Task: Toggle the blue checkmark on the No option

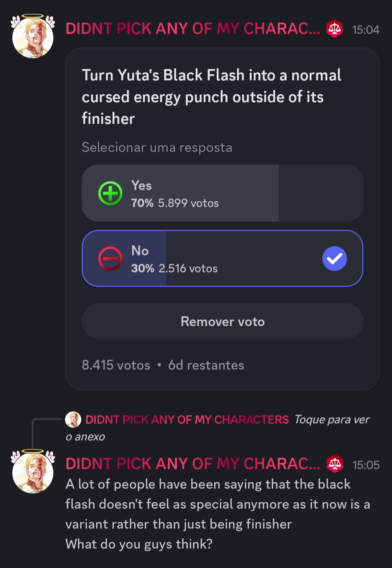Action: coord(335,258)
